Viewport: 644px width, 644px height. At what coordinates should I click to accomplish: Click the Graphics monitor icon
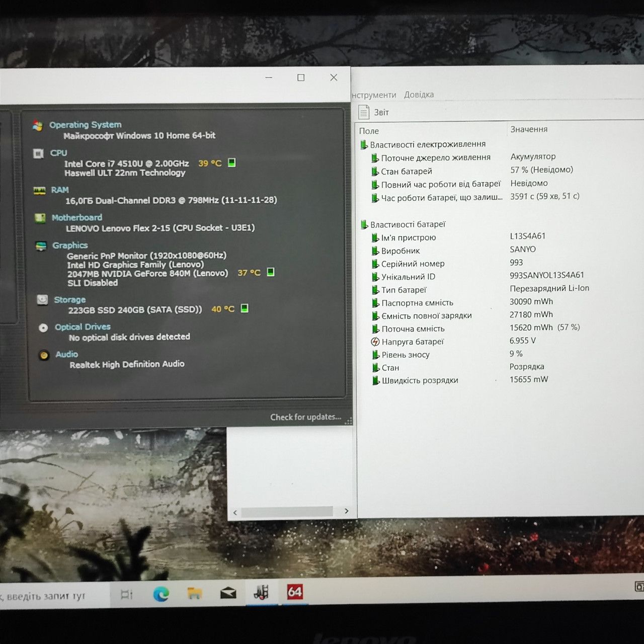tap(41, 246)
